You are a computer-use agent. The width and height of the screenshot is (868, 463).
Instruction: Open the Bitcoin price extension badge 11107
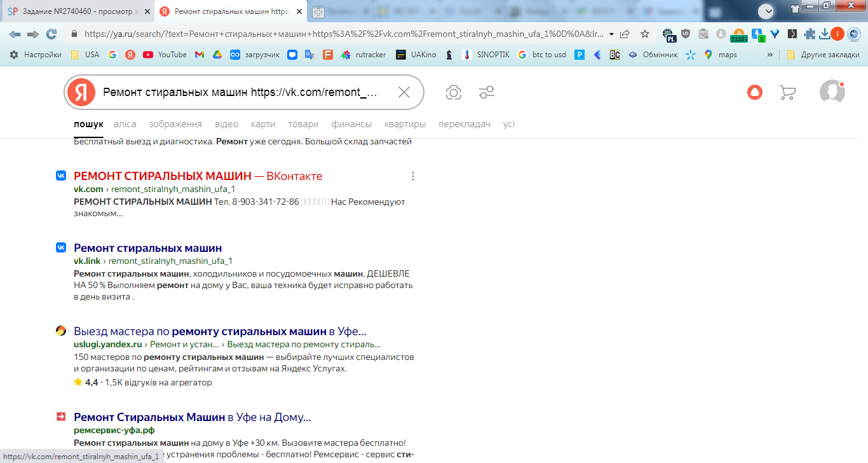(x=738, y=35)
